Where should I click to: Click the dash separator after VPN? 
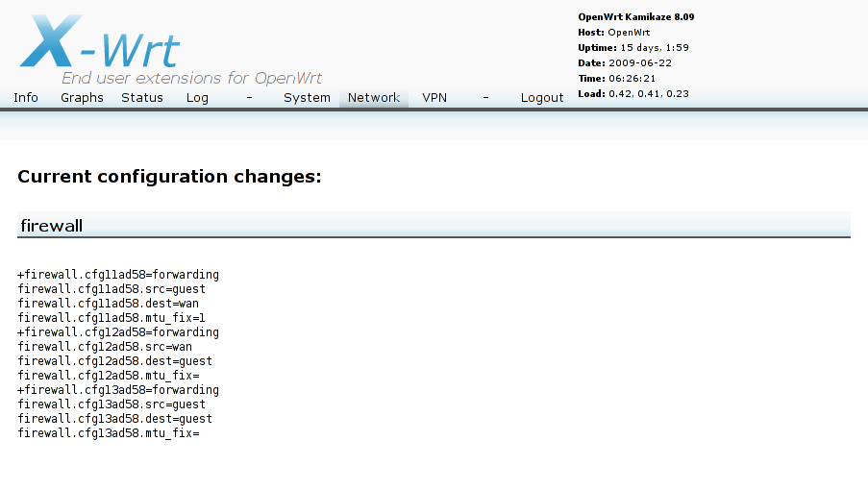tap(485, 98)
